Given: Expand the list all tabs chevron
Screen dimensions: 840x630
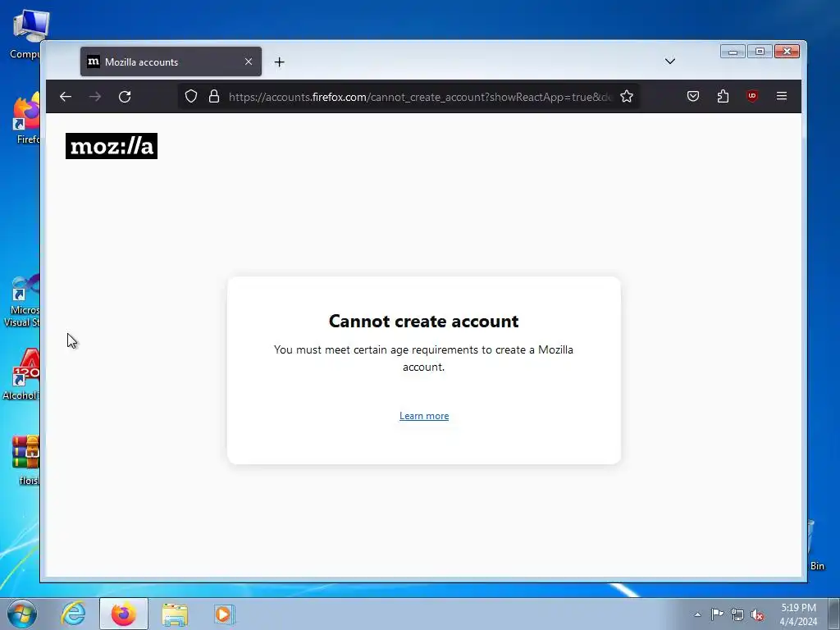Looking at the screenshot, I should [x=669, y=61].
